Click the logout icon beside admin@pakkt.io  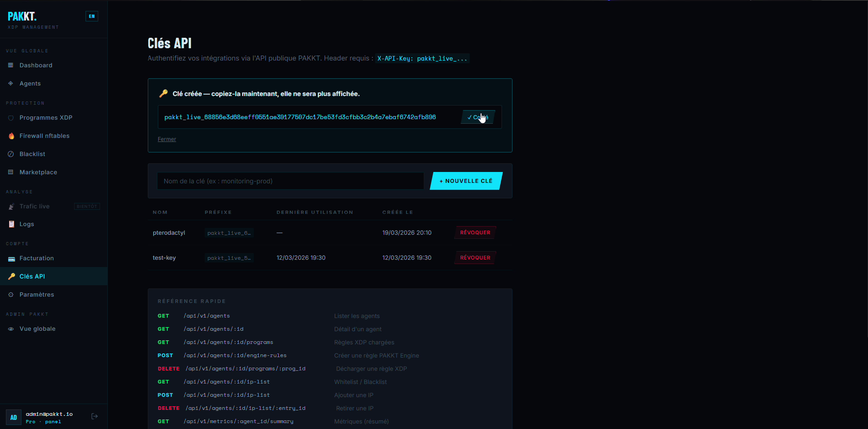point(95,416)
